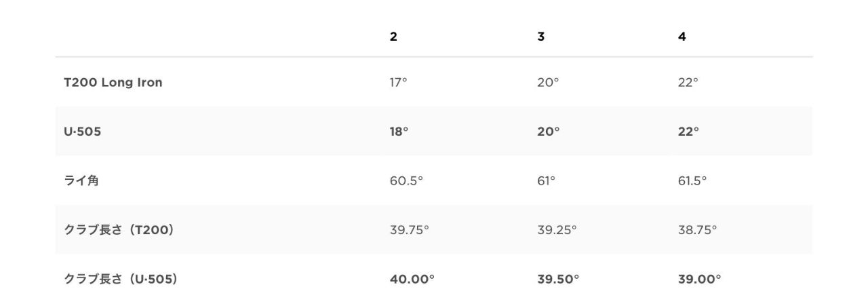Select the T200 Long Iron row label
This screenshot has height=306, width=868.
(113, 83)
